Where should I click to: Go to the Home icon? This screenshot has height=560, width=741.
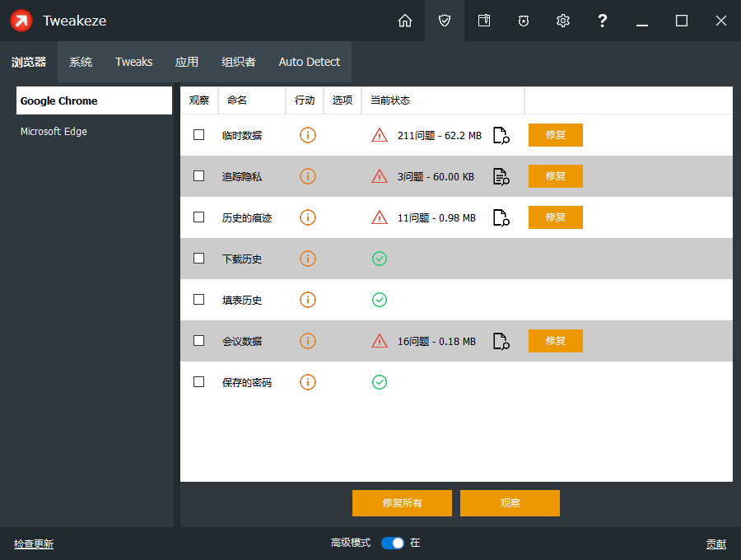[405, 21]
